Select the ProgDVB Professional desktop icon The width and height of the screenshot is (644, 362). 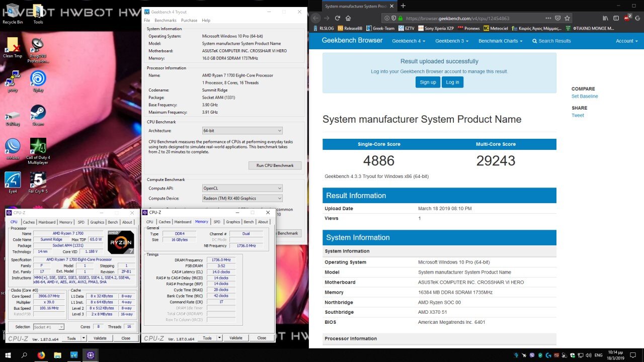(38, 50)
